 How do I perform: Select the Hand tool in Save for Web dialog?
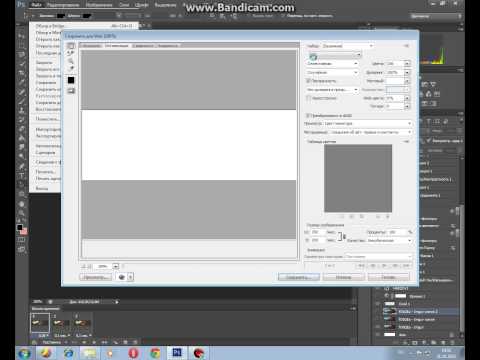71,46
